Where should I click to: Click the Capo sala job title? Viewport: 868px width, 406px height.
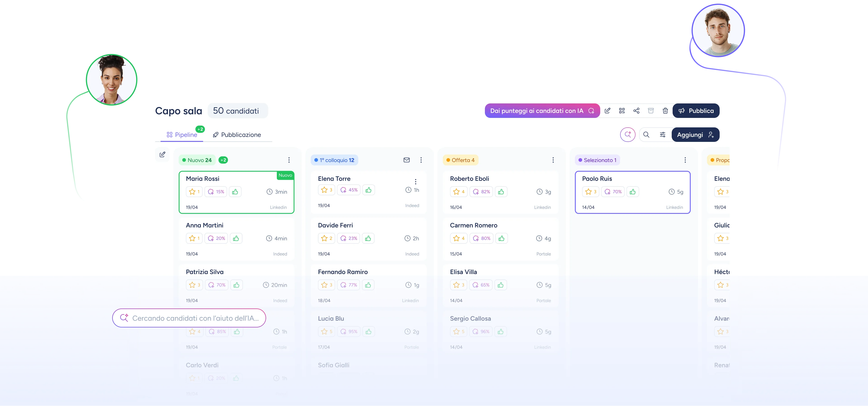[179, 111]
